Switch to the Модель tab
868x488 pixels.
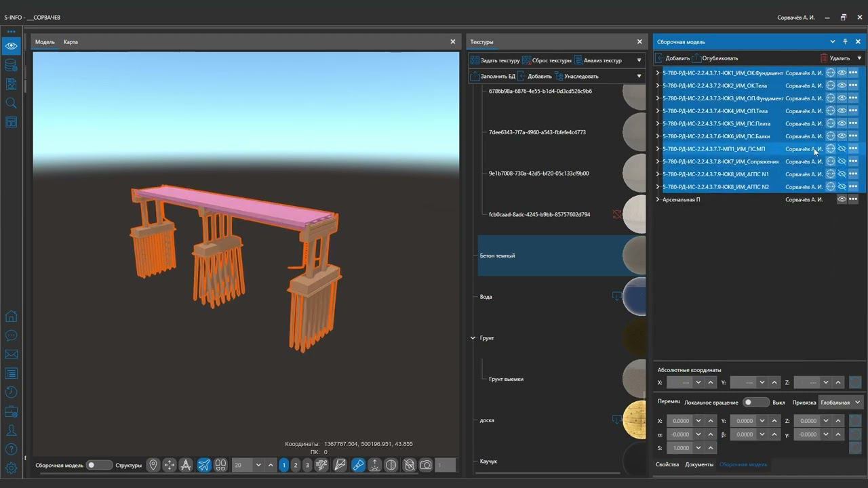point(45,42)
